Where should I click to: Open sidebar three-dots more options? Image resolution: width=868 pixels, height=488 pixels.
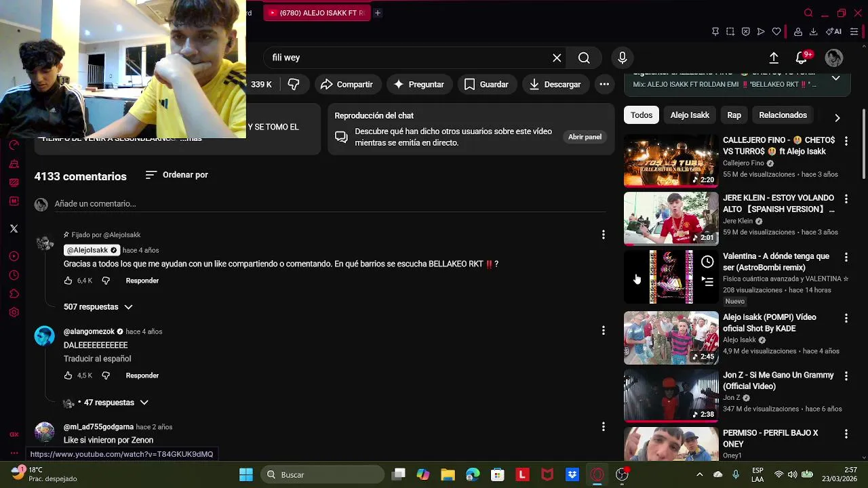(14, 453)
